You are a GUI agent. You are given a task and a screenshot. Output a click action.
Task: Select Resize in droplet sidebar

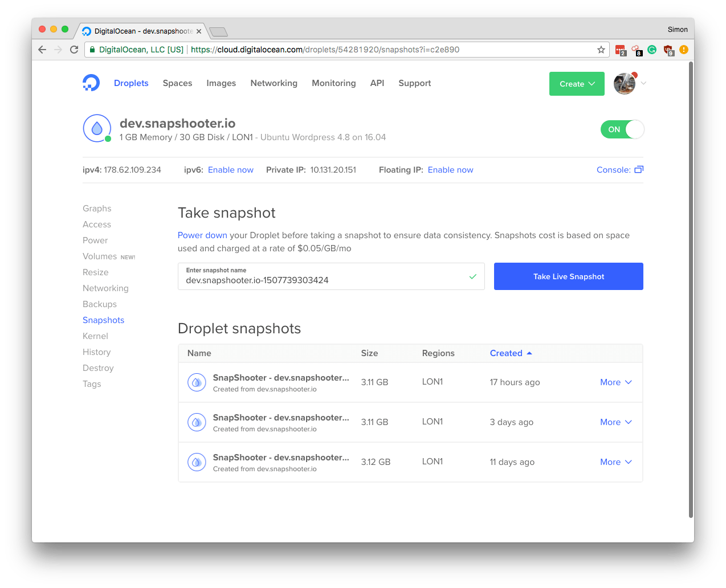click(96, 272)
